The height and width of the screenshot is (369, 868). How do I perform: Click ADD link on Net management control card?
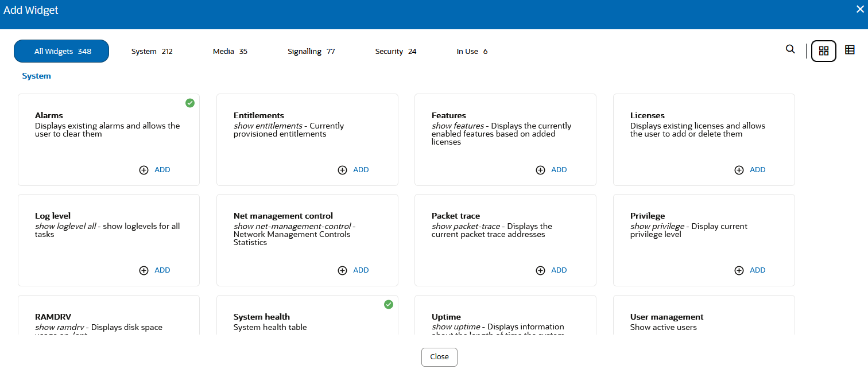point(361,270)
